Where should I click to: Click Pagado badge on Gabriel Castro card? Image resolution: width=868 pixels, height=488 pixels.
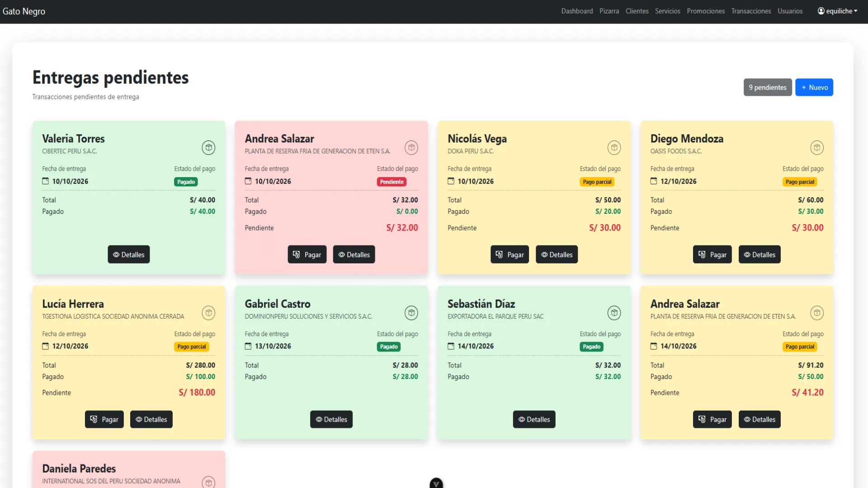click(389, 347)
